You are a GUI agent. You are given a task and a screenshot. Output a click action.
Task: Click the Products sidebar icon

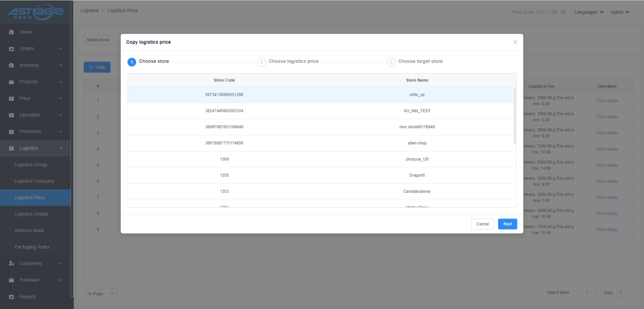(11, 82)
